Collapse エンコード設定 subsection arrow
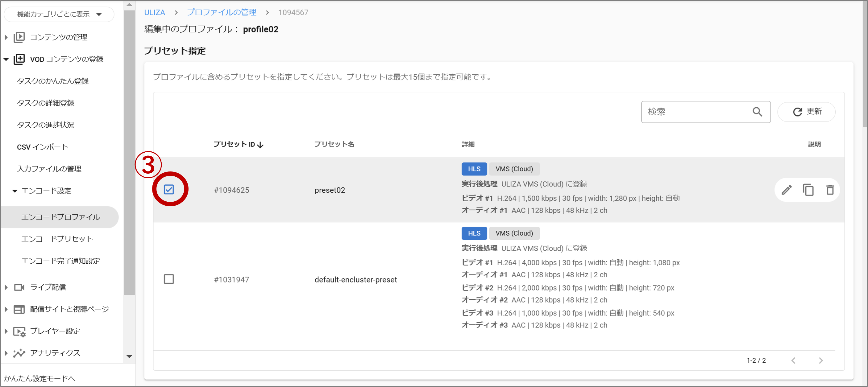This screenshot has height=387, width=868. click(15, 191)
